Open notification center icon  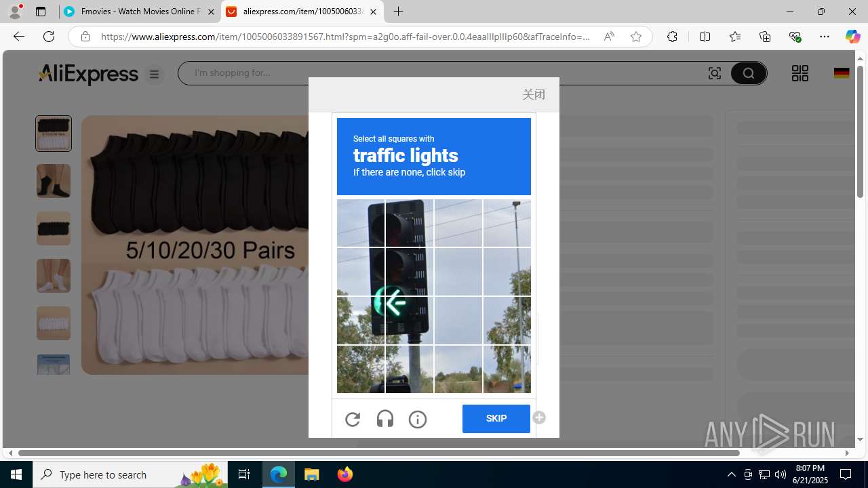pos(846,474)
